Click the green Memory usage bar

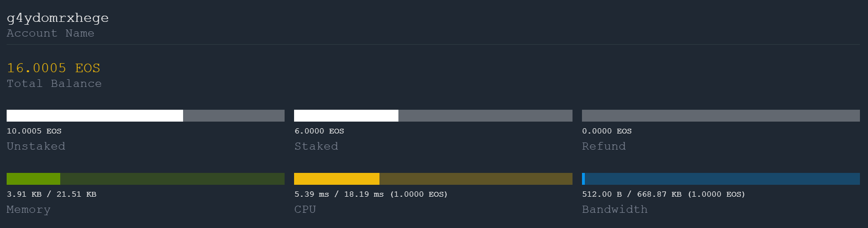[146, 179]
